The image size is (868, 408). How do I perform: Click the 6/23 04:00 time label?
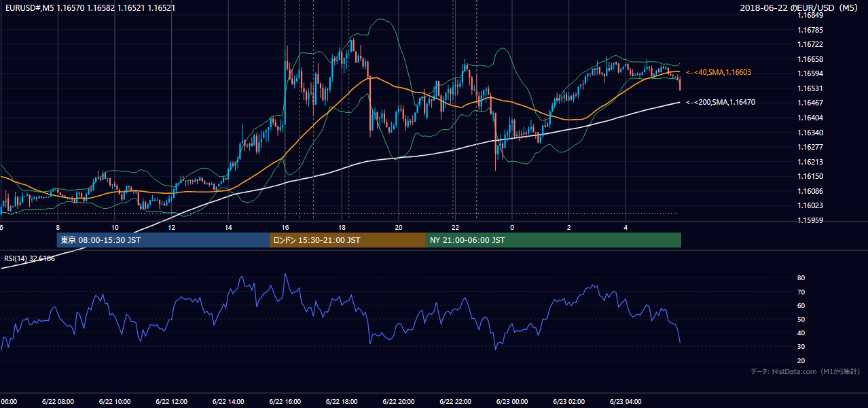point(626,402)
